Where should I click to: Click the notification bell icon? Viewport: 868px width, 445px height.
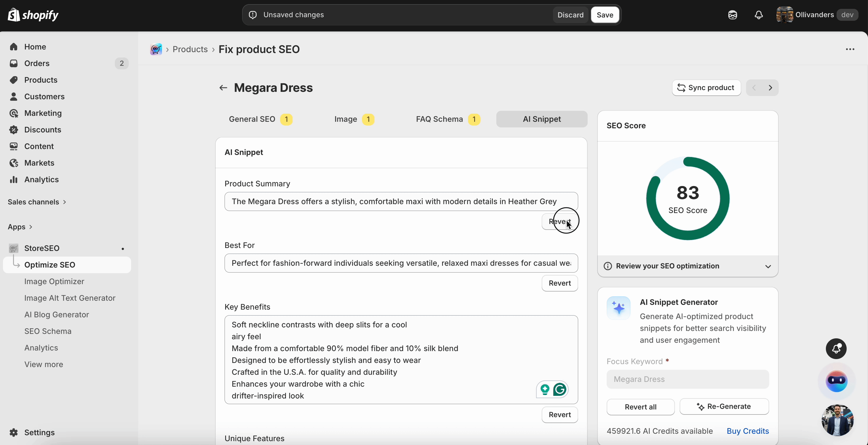coord(759,15)
